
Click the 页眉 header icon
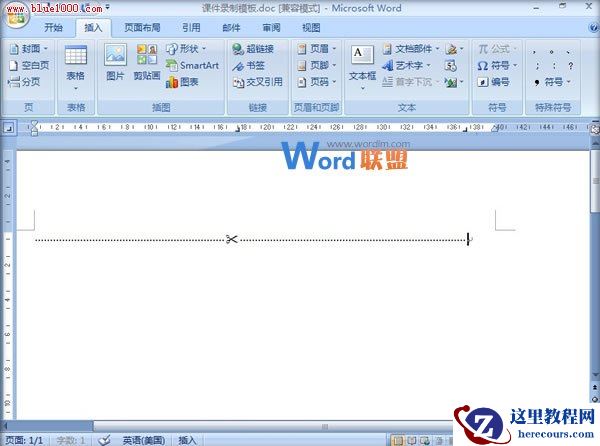click(x=302, y=49)
